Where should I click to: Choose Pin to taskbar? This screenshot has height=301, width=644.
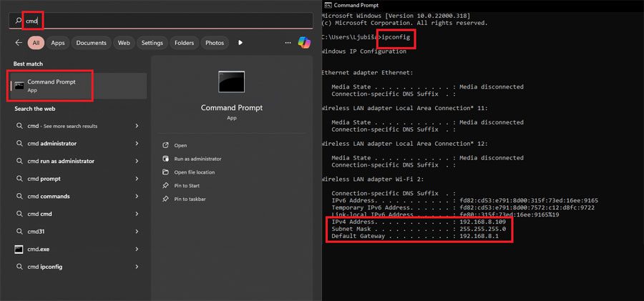pos(190,199)
